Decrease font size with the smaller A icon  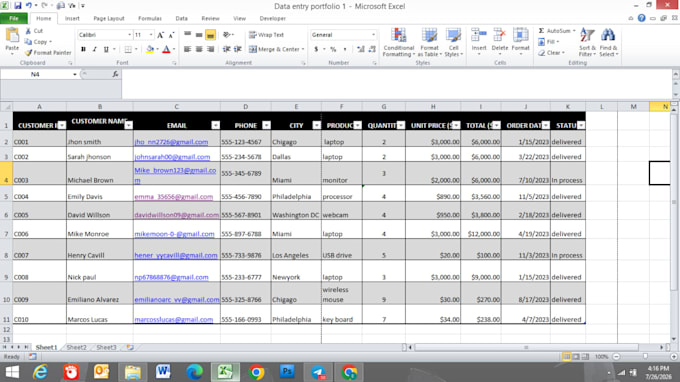(x=171, y=35)
